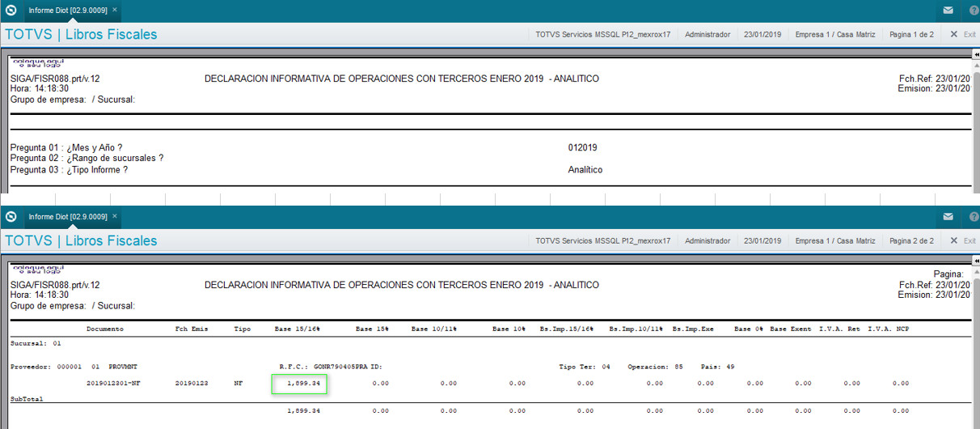Click the I.V.A. Ret column header
The image size is (980, 429).
840,329
